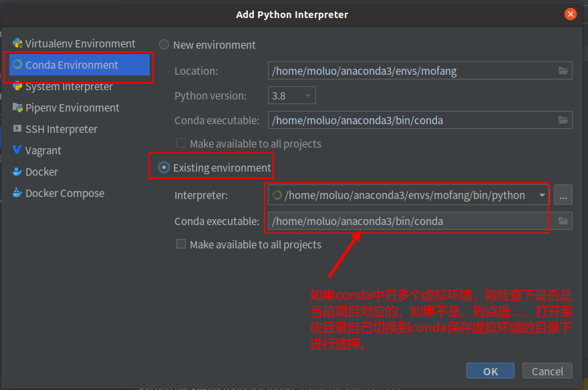Click the ... browse button next to Interpreter

[x=563, y=195]
